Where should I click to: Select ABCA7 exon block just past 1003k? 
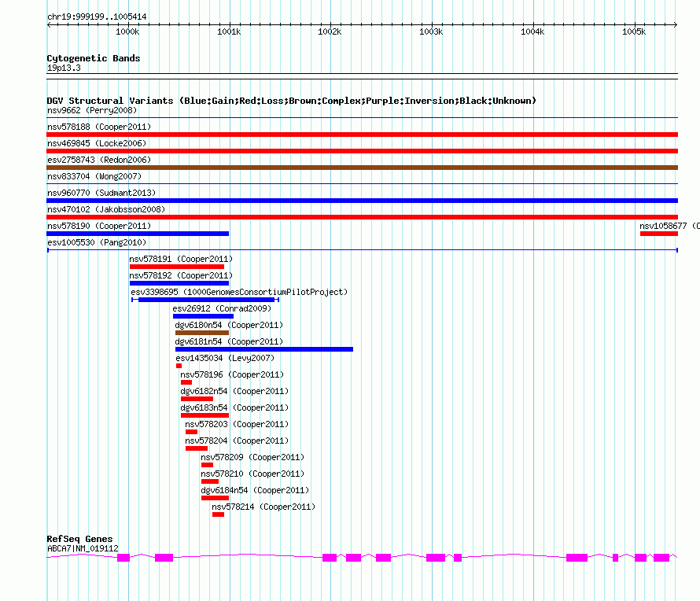(x=458, y=558)
